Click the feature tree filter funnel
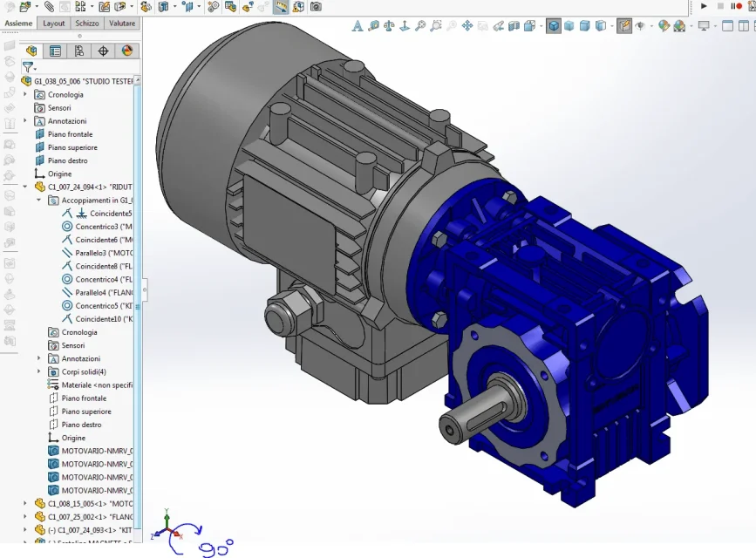 click(x=29, y=67)
